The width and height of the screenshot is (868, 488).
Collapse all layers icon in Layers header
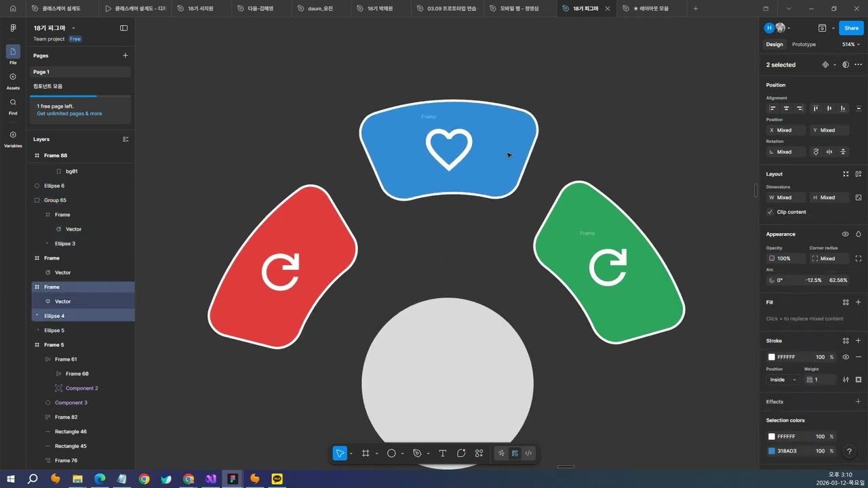pos(125,139)
